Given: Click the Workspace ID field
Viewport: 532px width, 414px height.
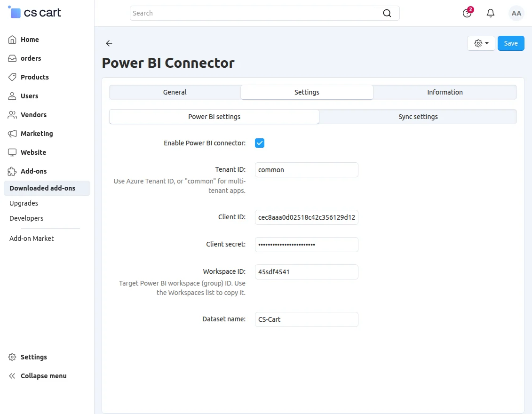Looking at the screenshot, I should pos(306,272).
